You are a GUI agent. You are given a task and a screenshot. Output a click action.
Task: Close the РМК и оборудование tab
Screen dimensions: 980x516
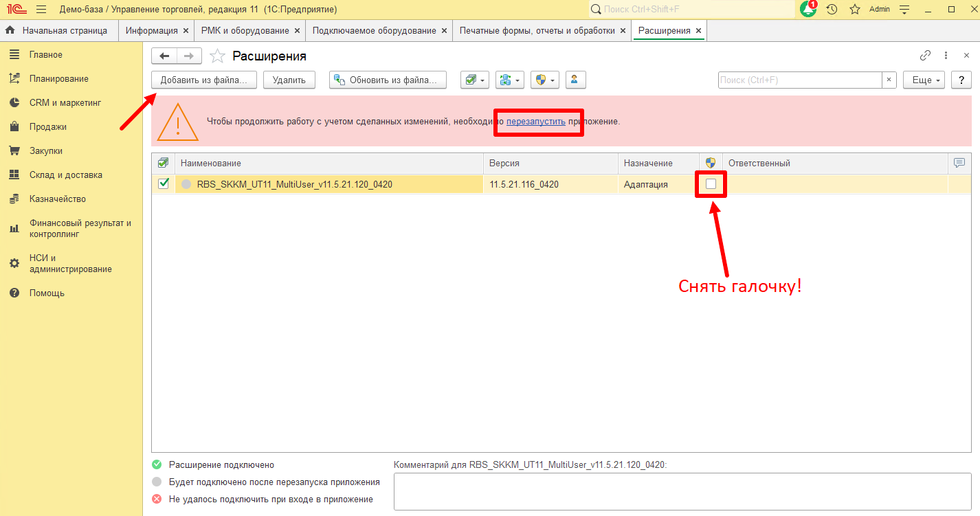pos(297,31)
